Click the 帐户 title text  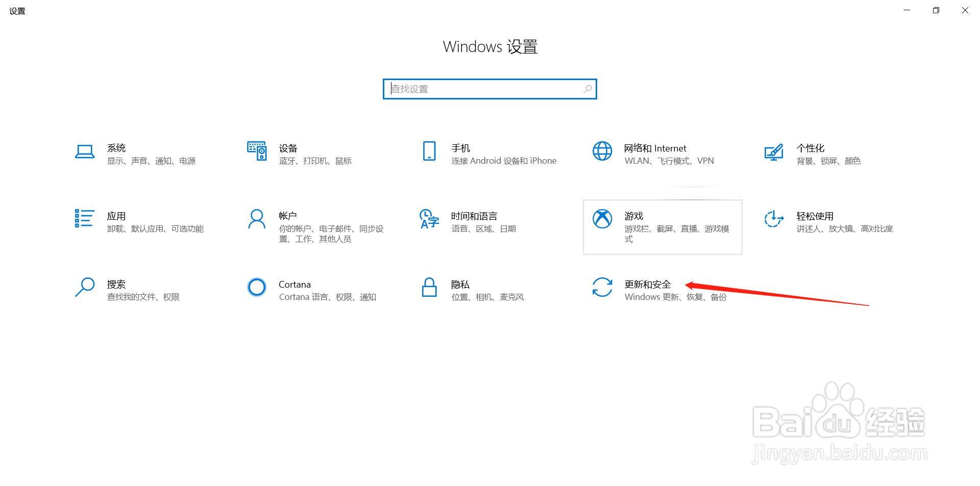(288, 216)
